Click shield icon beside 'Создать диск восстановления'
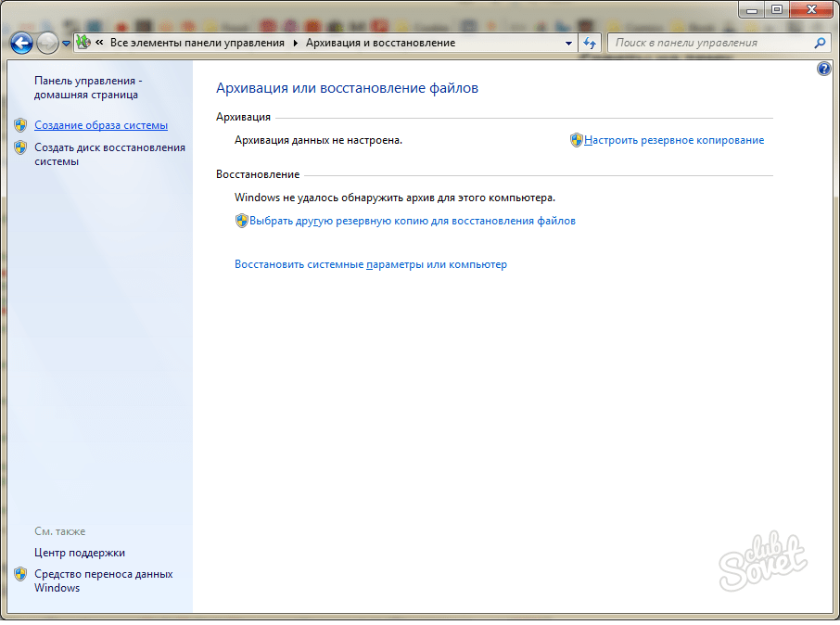 click(x=20, y=147)
